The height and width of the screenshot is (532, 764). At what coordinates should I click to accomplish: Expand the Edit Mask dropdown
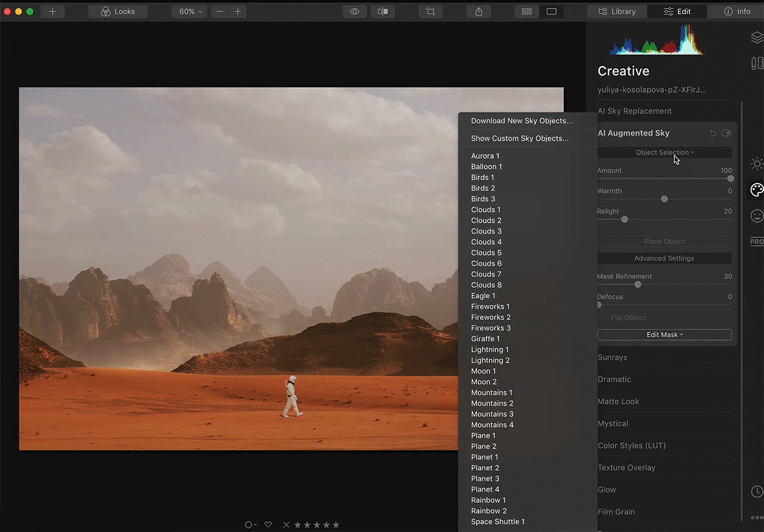(665, 334)
